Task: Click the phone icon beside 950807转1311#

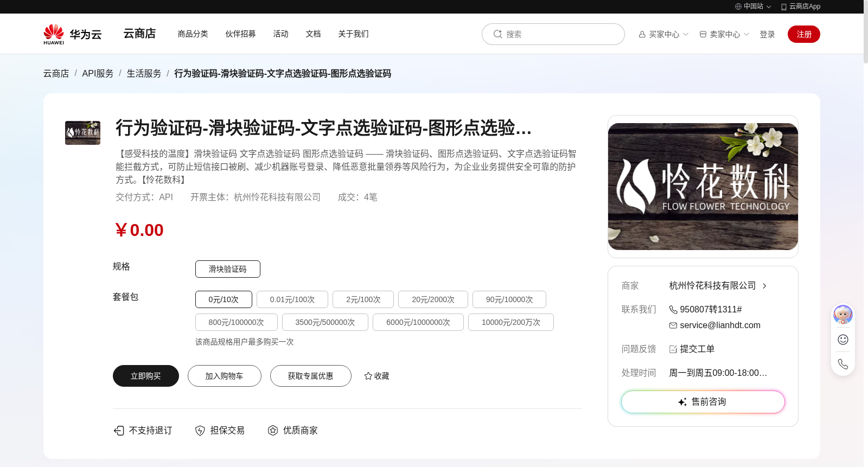Action: pyautogui.click(x=673, y=310)
